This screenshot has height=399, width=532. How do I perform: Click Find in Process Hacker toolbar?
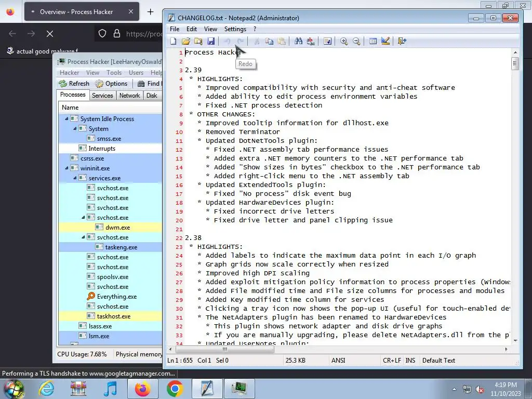[x=149, y=84]
